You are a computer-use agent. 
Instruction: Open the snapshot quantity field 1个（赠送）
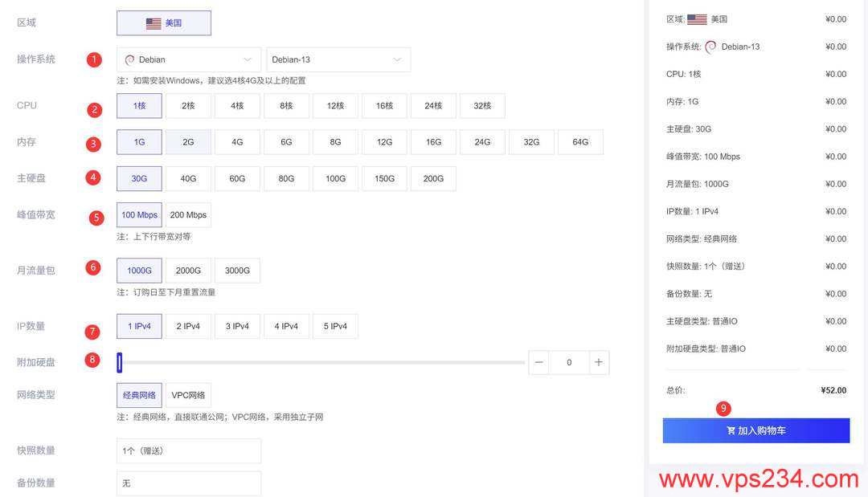point(188,450)
